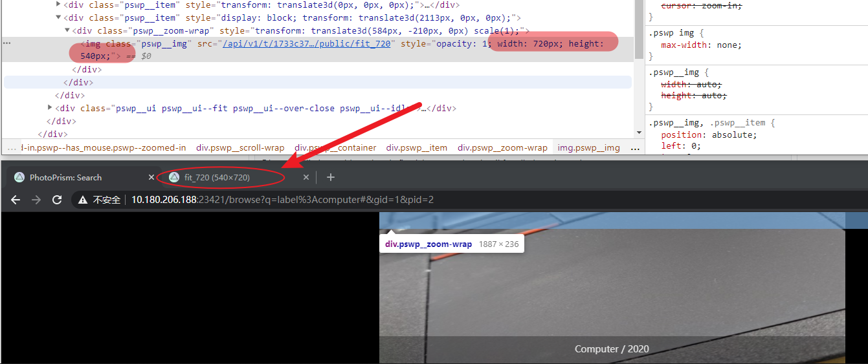Viewport: 868px width, 364px height.
Task: Open the actions ellipsis beside selected img line
Action: coord(7,43)
